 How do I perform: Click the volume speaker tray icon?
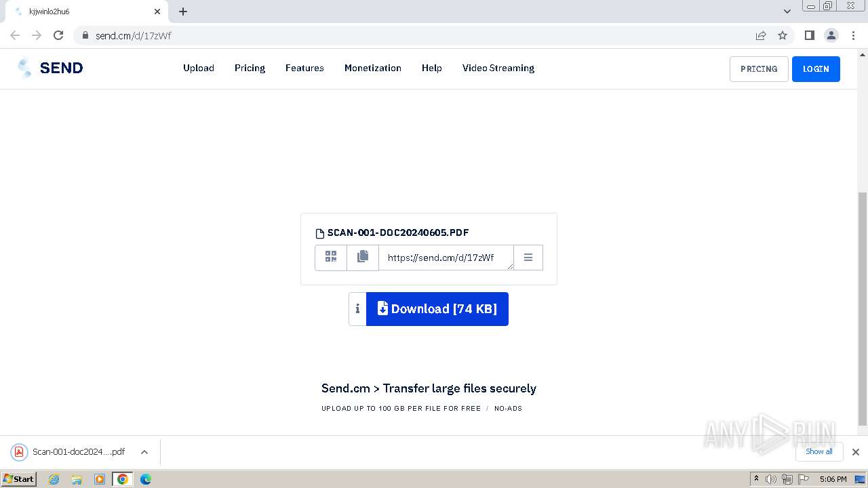coord(771,479)
